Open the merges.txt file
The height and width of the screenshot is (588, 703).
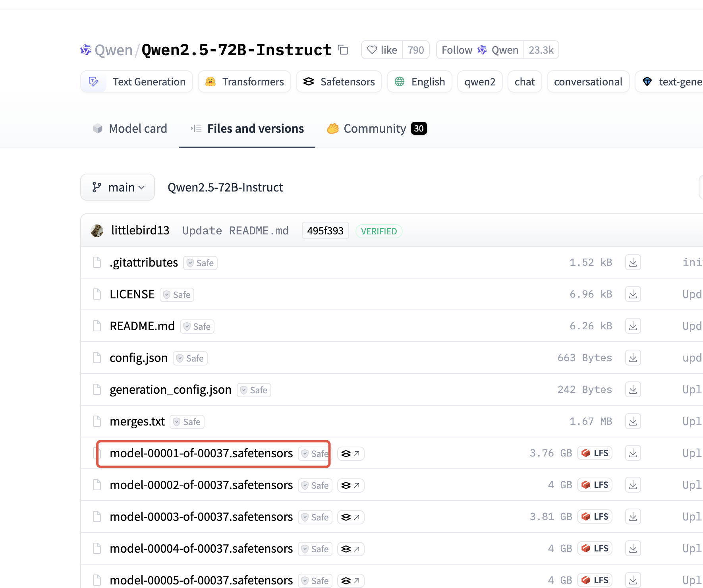137,421
